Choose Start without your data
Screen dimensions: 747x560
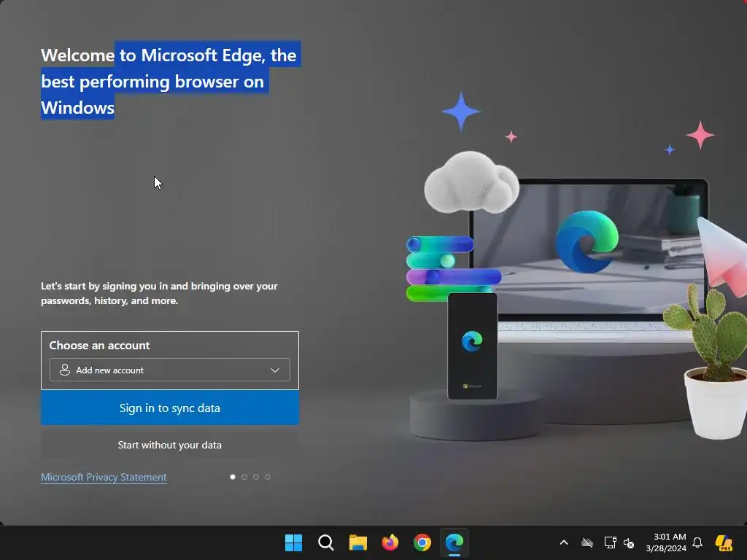(x=170, y=445)
